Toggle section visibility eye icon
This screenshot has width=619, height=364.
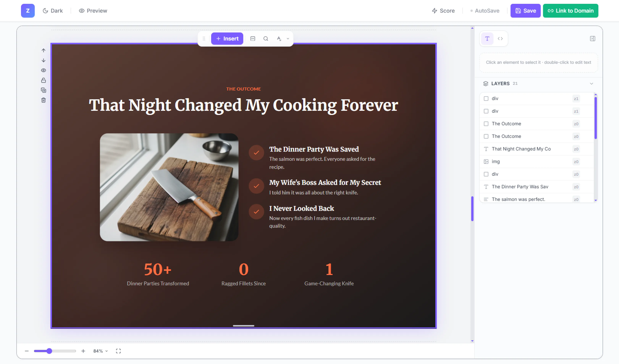point(44,70)
